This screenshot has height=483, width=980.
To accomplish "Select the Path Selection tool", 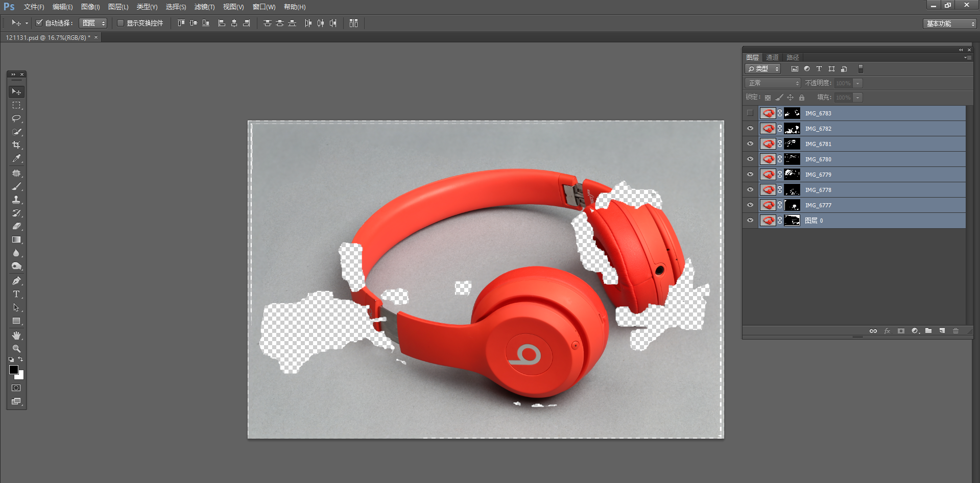I will [16, 307].
